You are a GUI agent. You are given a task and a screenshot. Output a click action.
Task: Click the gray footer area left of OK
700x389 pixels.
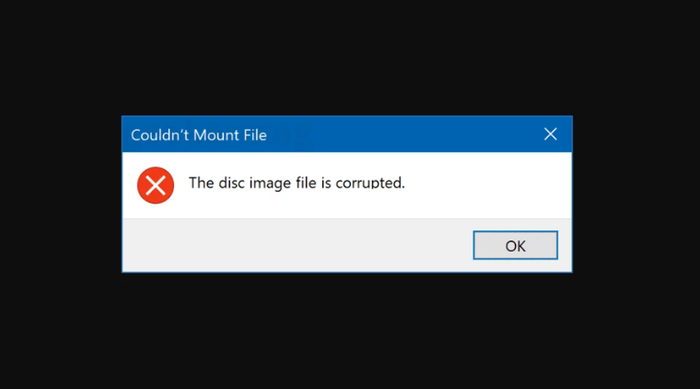point(297,245)
